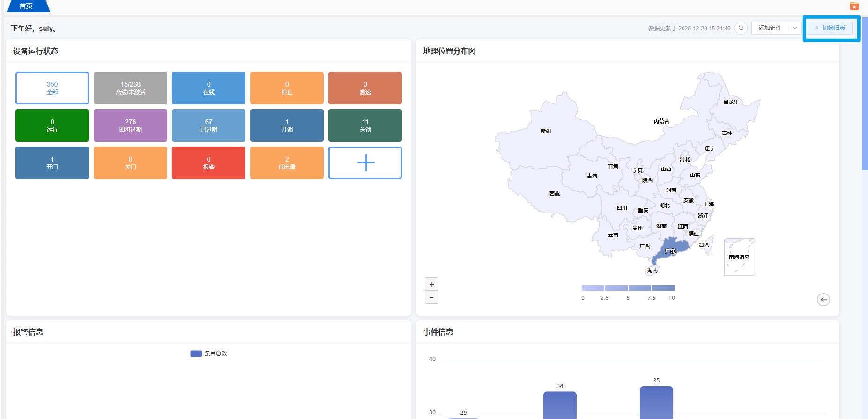Select the red 报警 tile
Image resolution: width=868 pixels, height=419 pixels.
tap(208, 163)
